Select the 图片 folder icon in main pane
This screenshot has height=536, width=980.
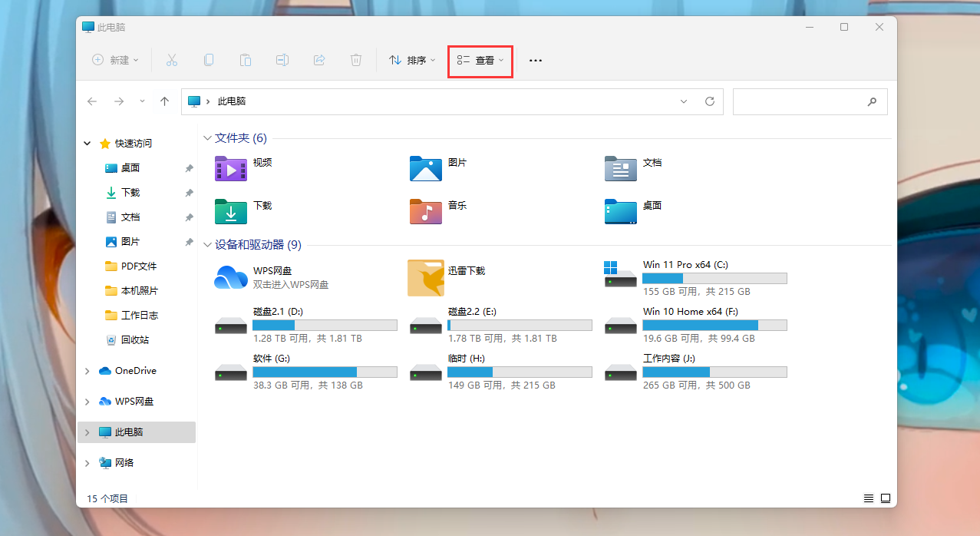[425, 168]
